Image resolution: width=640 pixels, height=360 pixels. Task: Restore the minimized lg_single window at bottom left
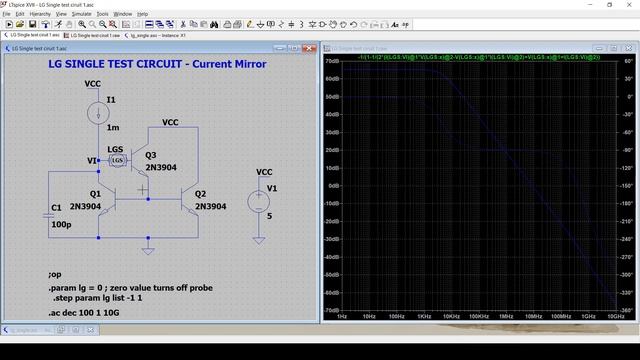click(61, 330)
